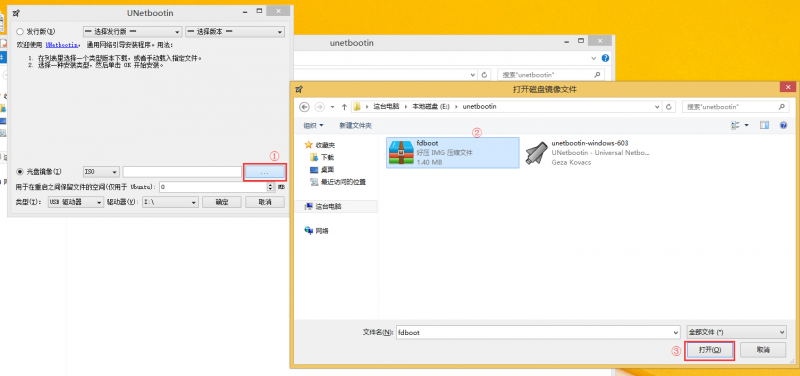Open the recent locations arrow in the file dialog
Screen dimensions: 800x376
(333, 107)
